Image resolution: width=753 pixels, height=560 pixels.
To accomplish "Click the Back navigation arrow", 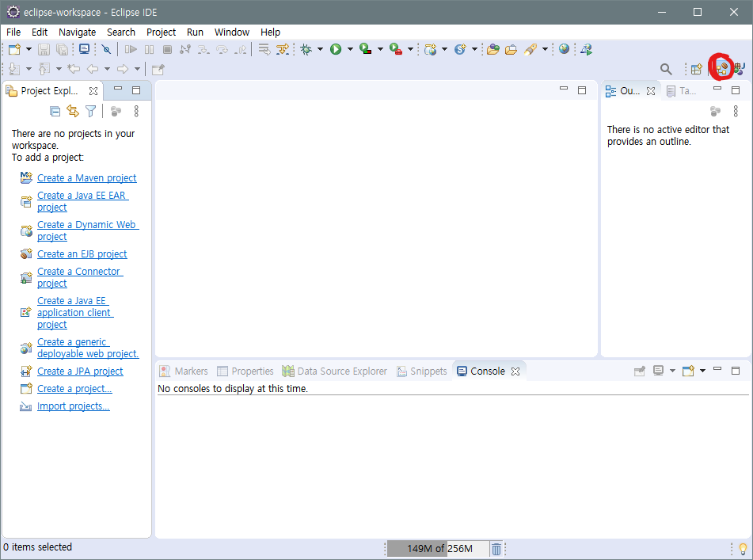I will pos(93,69).
